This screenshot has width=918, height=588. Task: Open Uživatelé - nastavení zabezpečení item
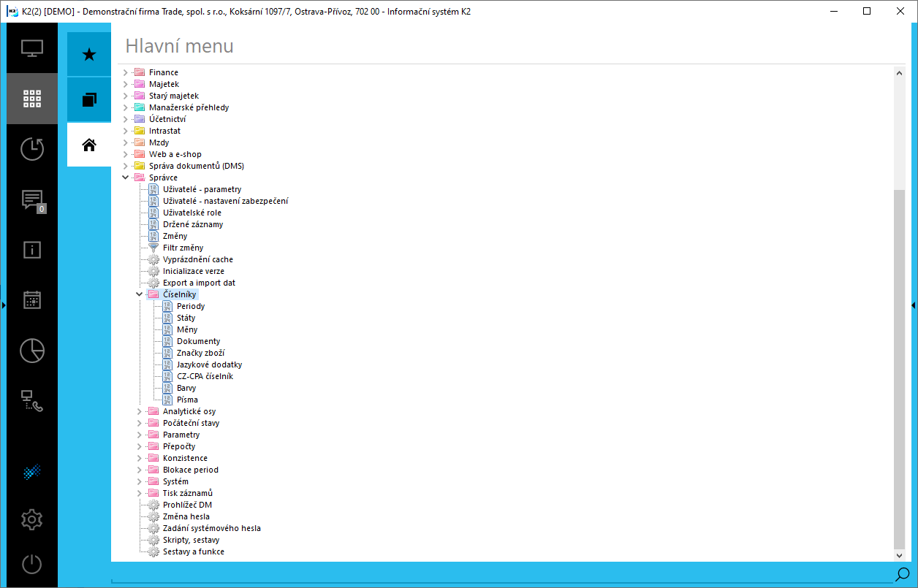click(x=225, y=201)
